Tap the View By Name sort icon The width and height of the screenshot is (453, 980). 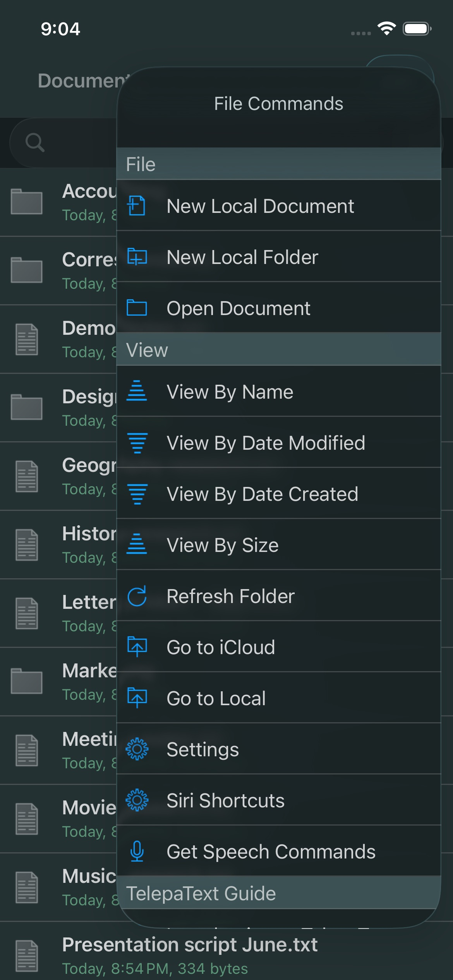coord(137,391)
